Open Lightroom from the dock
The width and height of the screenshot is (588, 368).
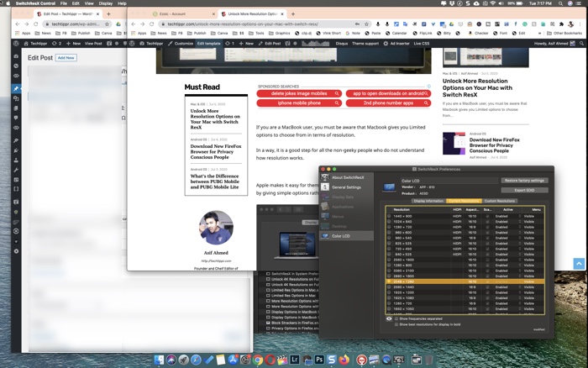294,360
